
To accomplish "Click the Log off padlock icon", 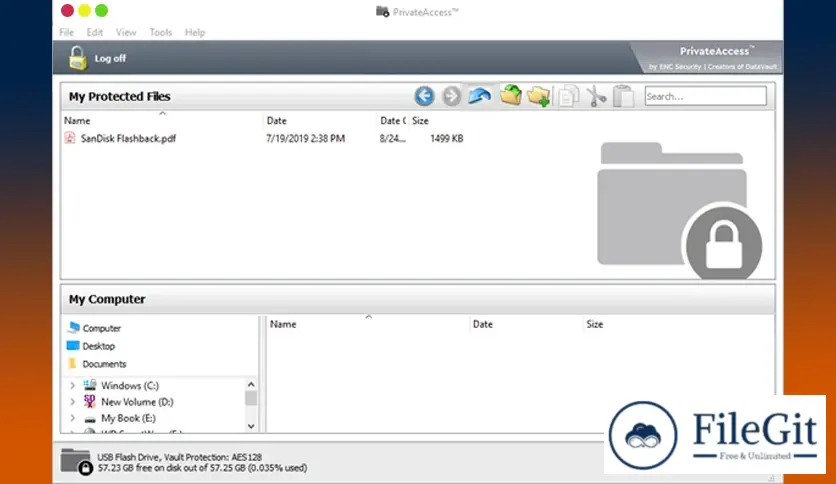I will (x=77, y=58).
